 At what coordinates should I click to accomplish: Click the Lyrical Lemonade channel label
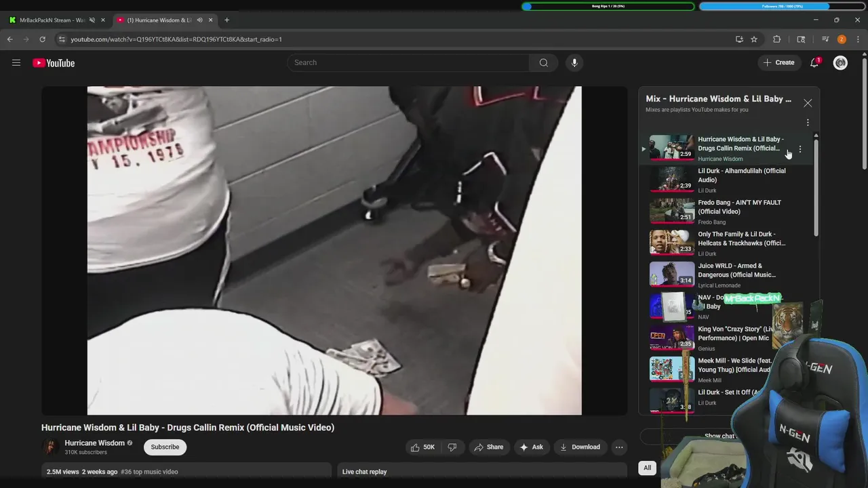tap(719, 285)
